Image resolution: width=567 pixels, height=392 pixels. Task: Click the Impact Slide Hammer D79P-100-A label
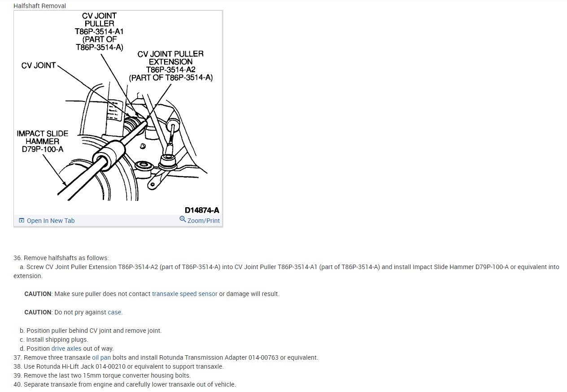pyautogui.click(x=43, y=141)
